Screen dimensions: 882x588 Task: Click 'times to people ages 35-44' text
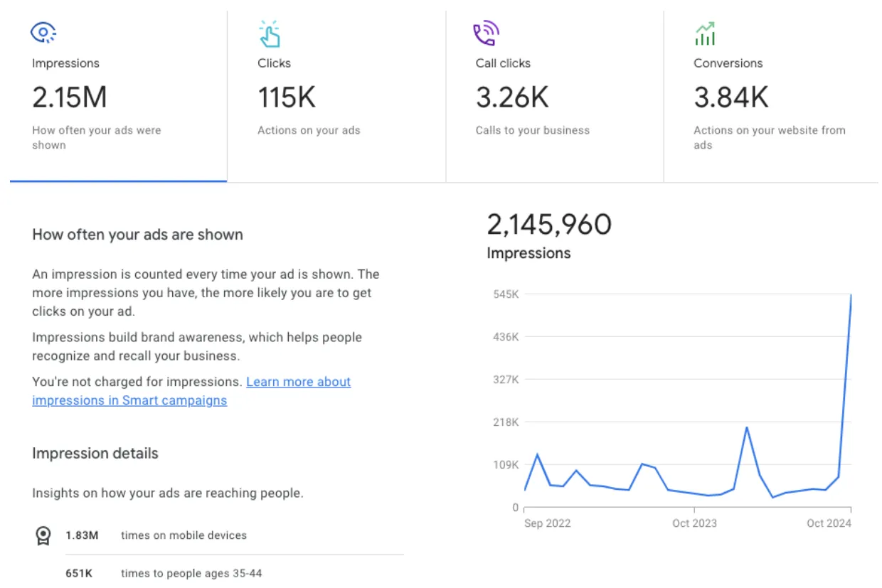tap(191, 573)
